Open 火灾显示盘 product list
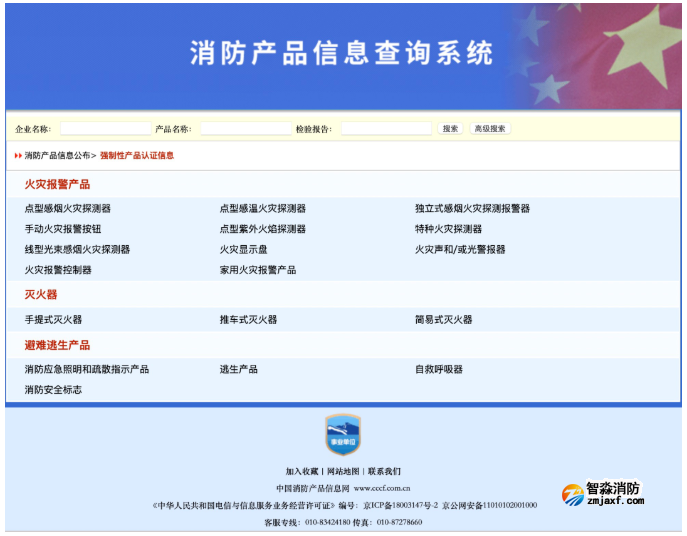Screen dimensions: 687x536 click(243, 250)
